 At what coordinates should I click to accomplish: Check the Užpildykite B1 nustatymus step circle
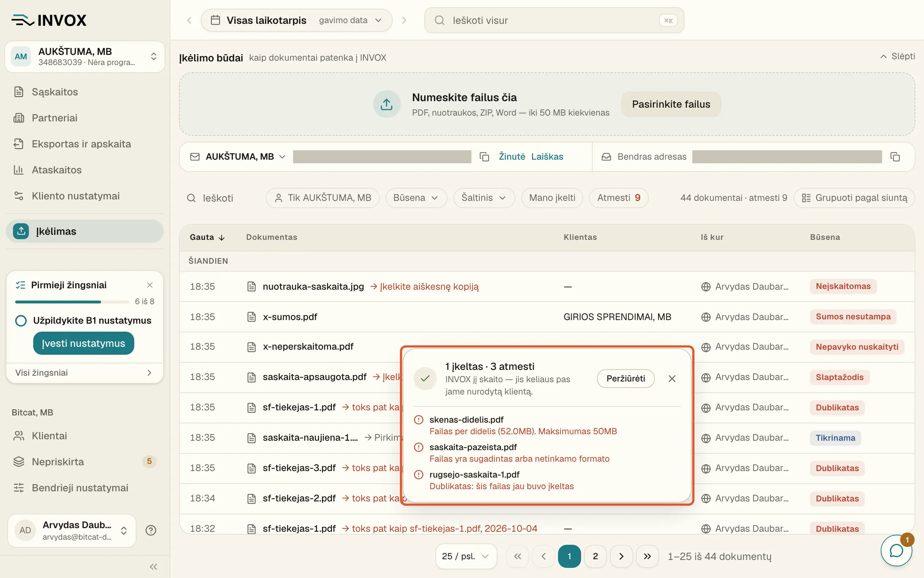pyautogui.click(x=21, y=321)
